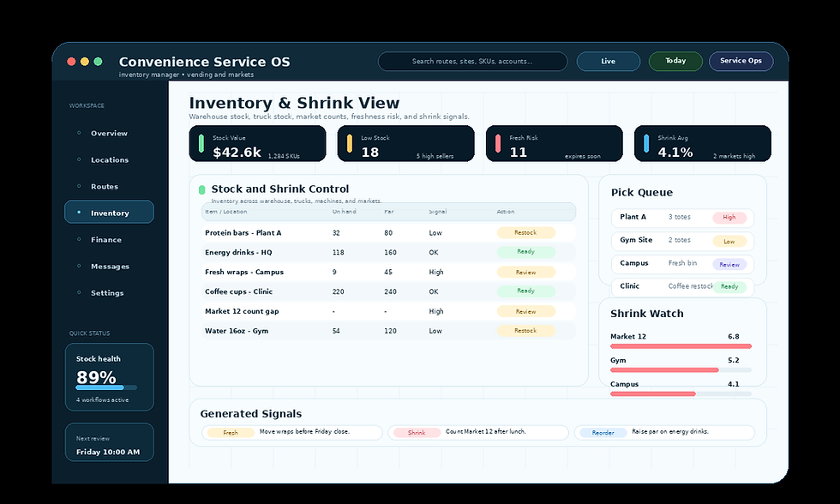
Task: Select the Coffee cups - Clinic row name
Action: pyautogui.click(x=238, y=291)
